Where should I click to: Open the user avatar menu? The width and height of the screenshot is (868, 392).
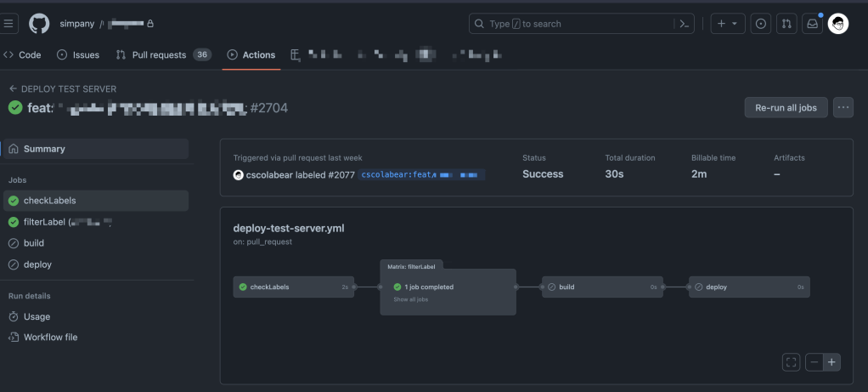(838, 24)
